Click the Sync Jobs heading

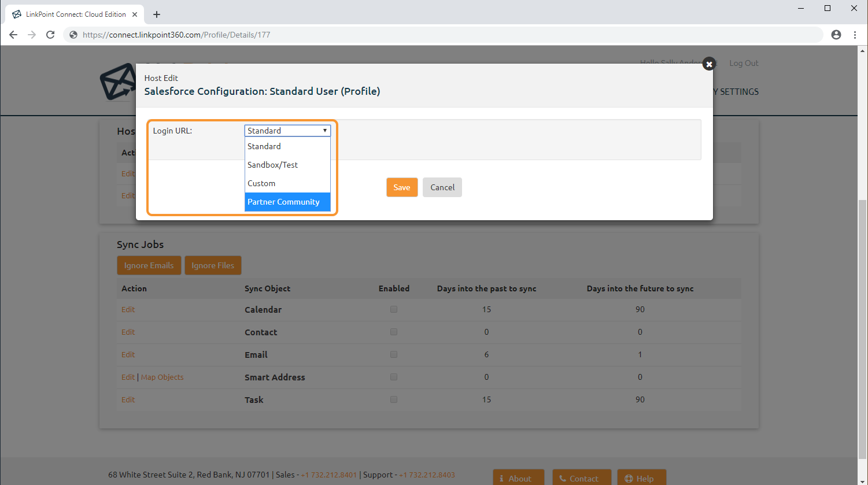(x=140, y=245)
